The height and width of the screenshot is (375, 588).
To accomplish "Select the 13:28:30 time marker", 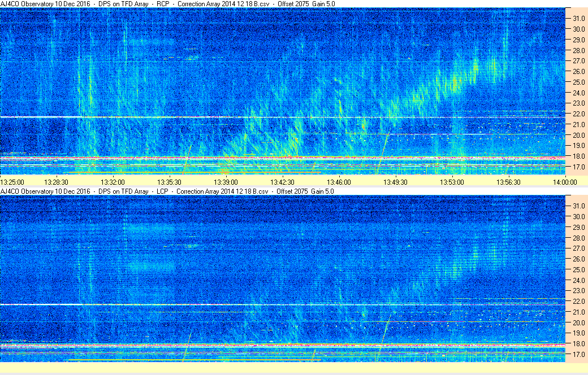I will (56, 182).
